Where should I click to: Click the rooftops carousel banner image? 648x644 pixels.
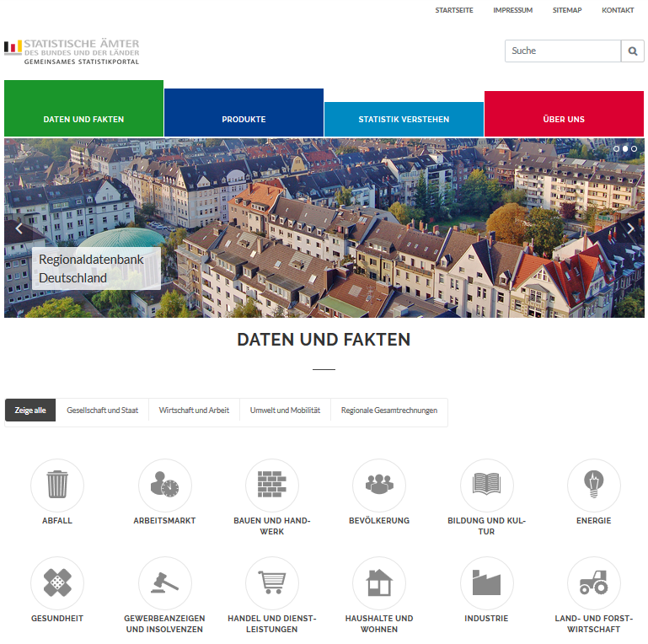point(324,228)
